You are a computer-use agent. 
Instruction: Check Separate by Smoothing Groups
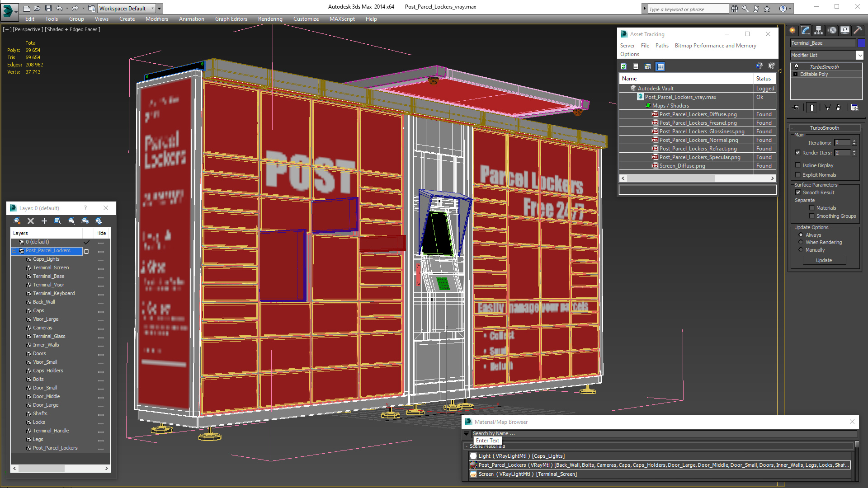pos(812,216)
